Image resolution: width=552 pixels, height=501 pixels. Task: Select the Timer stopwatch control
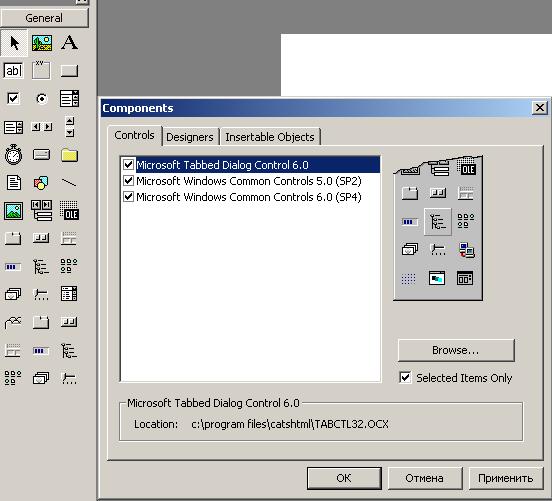[x=13, y=154]
